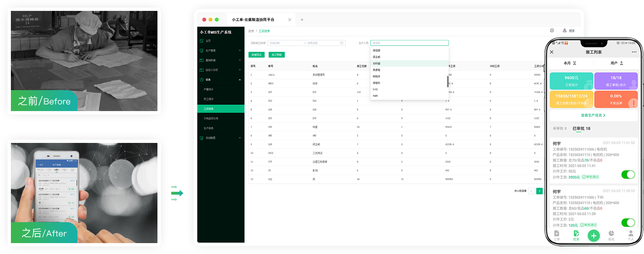Tap the 查看生产任务 link on phone
Image resolution: width=644 pixels, height=254 pixels.
tap(593, 115)
